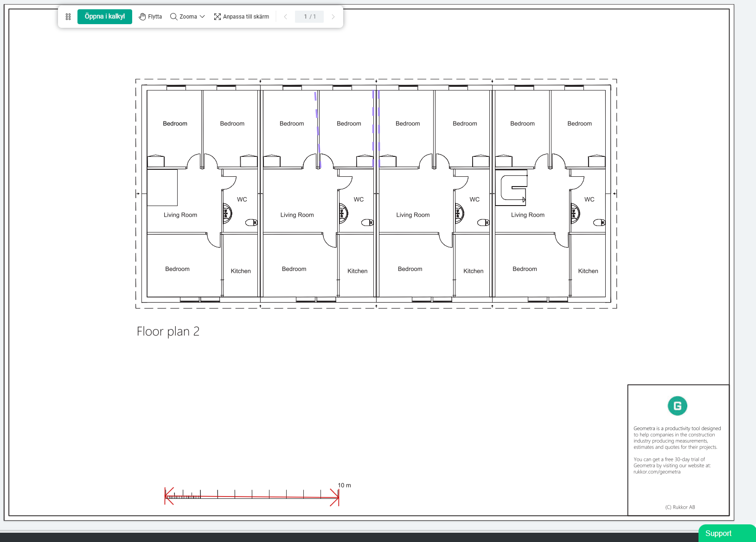The height and width of the screenshot is (542, 756).
Task: Click the '(C) Rukkor AB' copyright text
Action: click(x=680, y=507)
